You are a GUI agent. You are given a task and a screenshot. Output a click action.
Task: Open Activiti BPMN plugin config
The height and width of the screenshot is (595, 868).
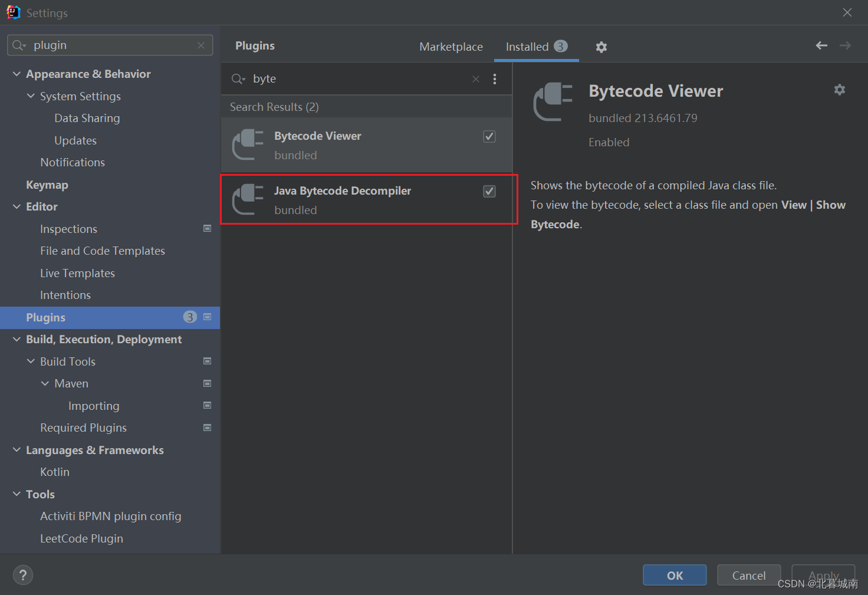coord(110,516)
